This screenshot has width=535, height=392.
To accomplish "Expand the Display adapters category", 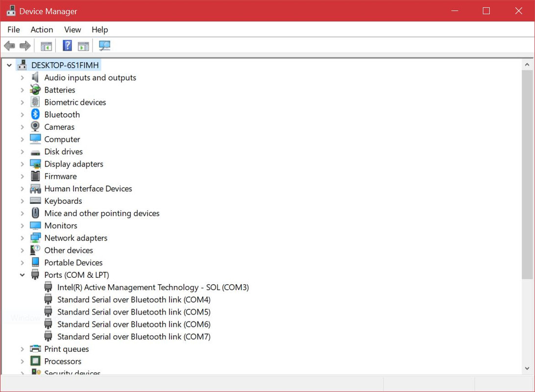I will tap(22, 164).
